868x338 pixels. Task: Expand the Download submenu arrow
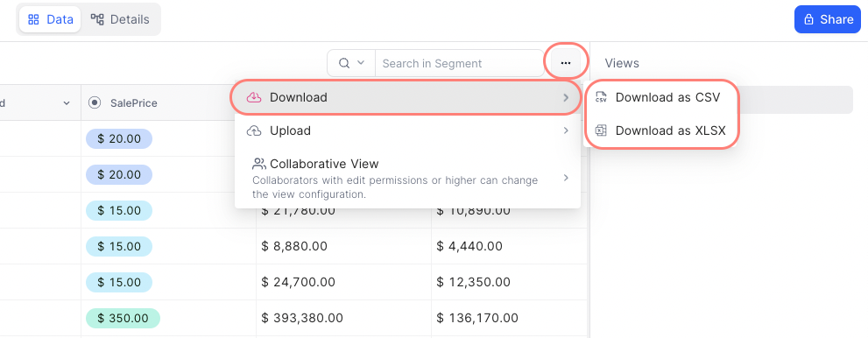(566, 97)
